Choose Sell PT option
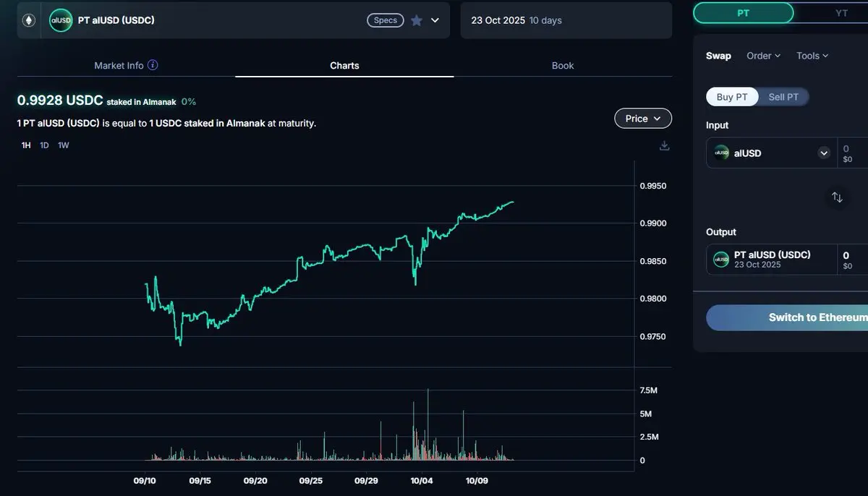The width and height of the screenshot is (868, 496). coord(783,97)
